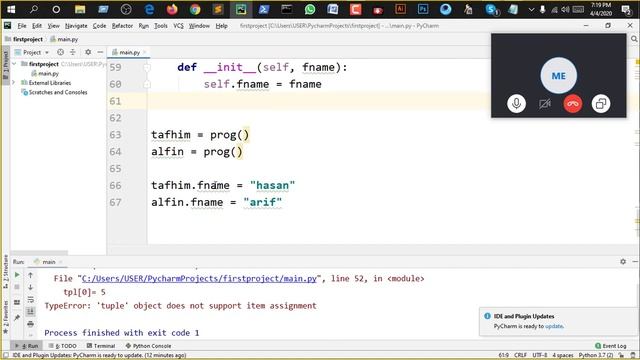Open the Structure side tool window
640x360 pixels.
pos(6,271)
